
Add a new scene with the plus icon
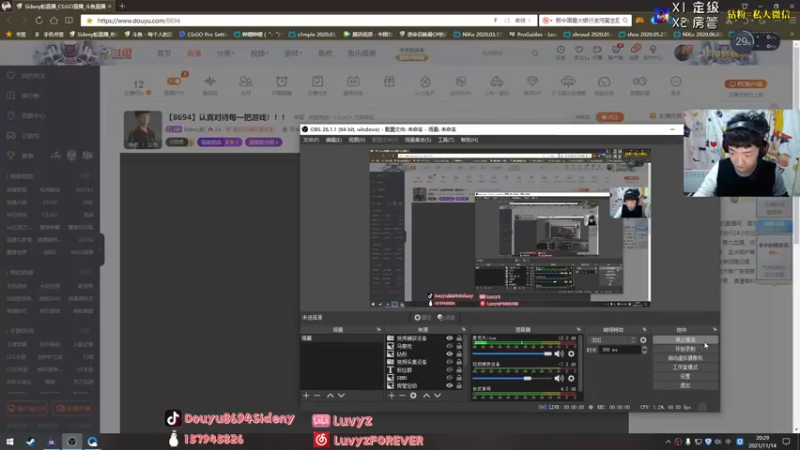point(306,395)
